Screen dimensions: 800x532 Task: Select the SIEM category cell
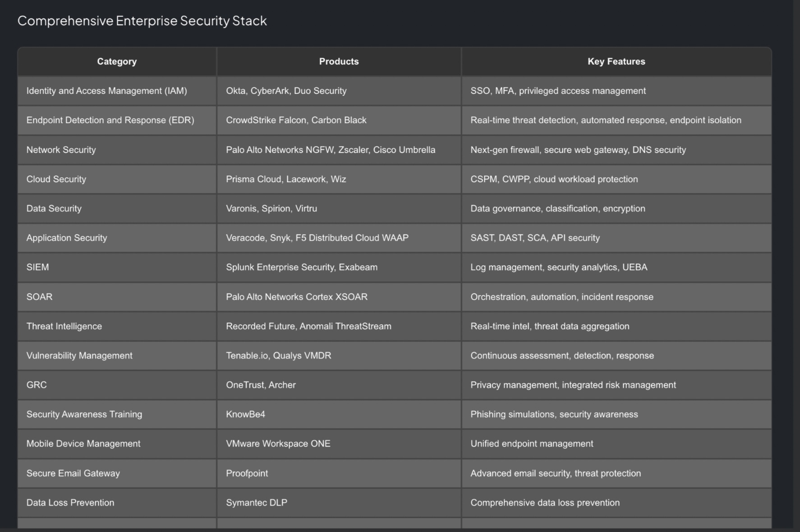(x=117, y=267)
